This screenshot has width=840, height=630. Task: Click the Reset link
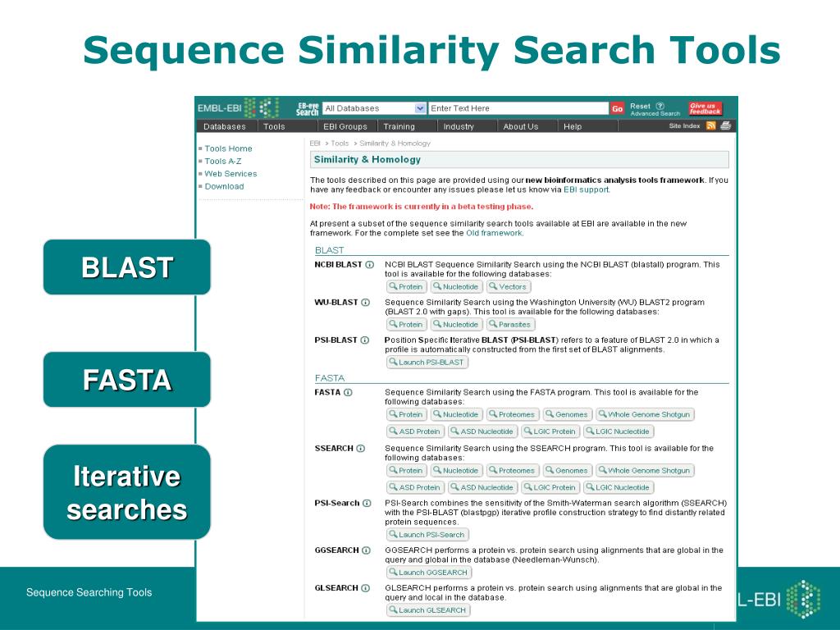point(640,106)
